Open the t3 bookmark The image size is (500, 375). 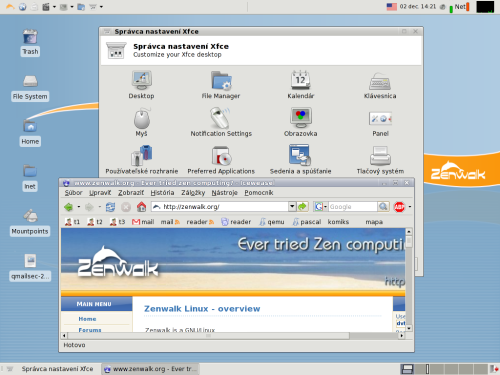[117, 222]
